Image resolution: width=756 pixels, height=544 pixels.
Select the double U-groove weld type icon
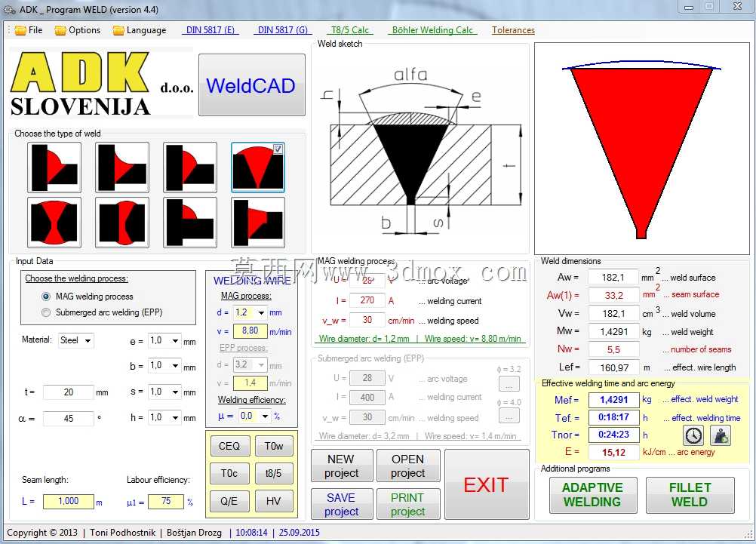point(122,223)
